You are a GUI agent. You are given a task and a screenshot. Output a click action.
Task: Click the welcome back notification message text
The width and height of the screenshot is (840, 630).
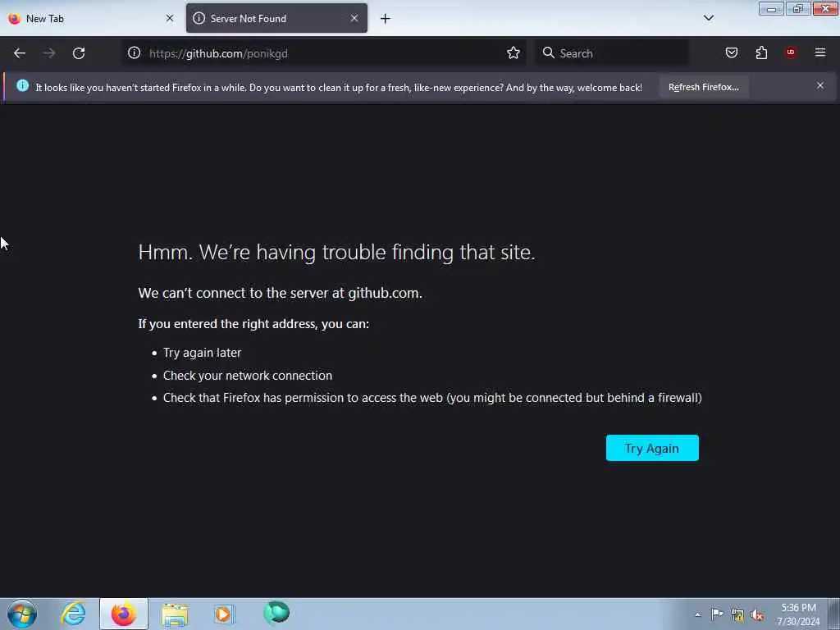click(339, 87)
